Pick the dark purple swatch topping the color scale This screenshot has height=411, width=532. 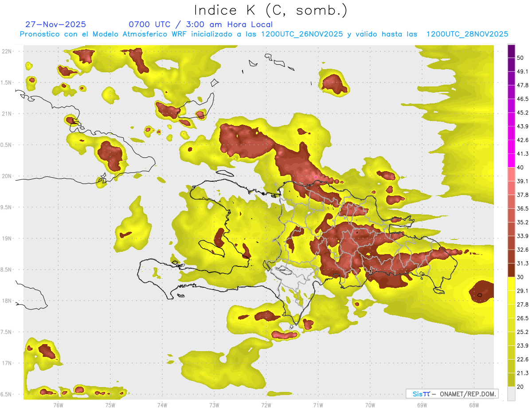(x=511, y=51)
